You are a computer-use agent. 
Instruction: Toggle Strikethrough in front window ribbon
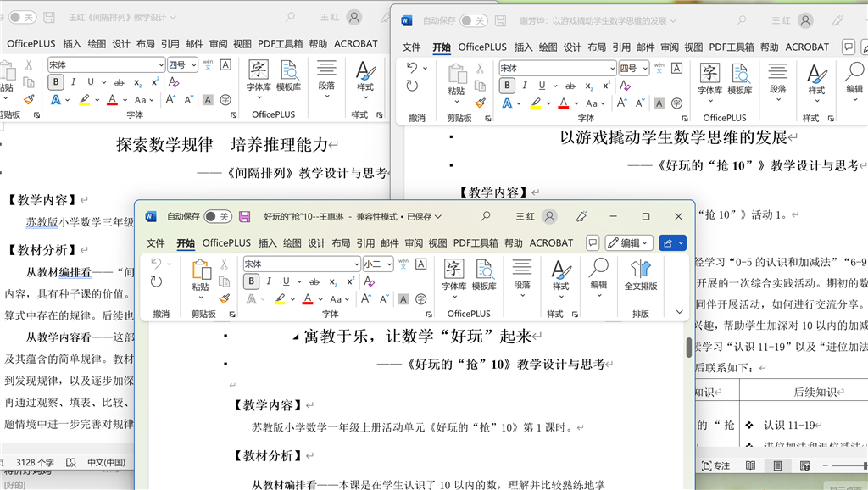point(314,281)
